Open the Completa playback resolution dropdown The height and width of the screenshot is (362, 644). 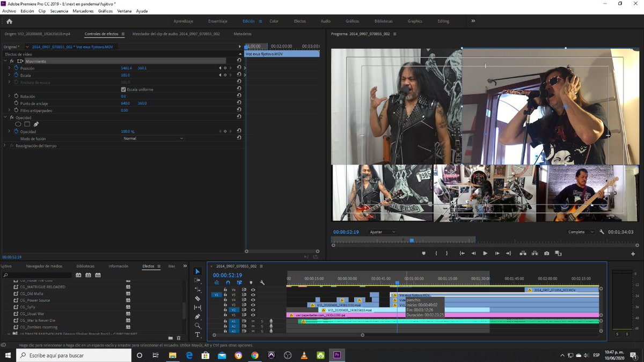tap(581, 232)
